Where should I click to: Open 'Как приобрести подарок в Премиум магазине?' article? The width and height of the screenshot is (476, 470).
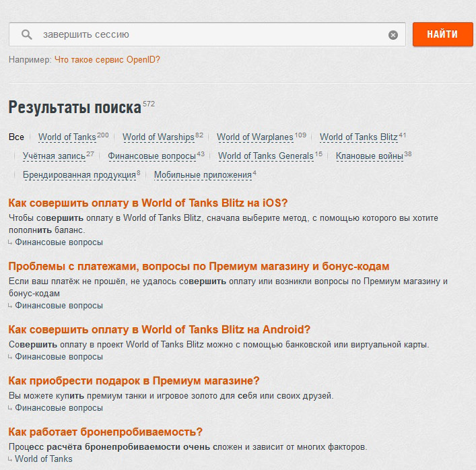[134, 380]
